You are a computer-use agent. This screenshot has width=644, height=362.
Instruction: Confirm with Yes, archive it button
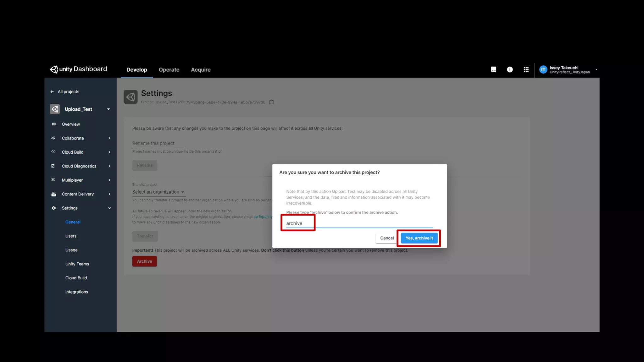coord(419,238)
